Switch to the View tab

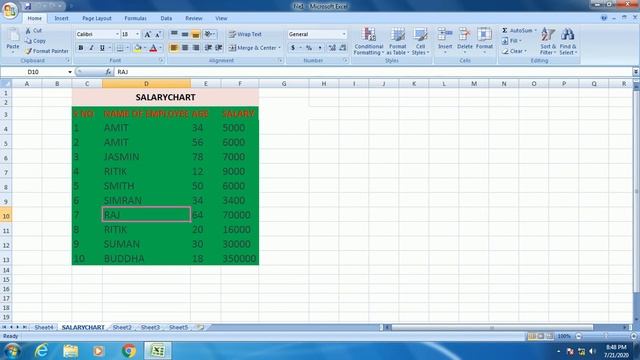coord(221,18)
